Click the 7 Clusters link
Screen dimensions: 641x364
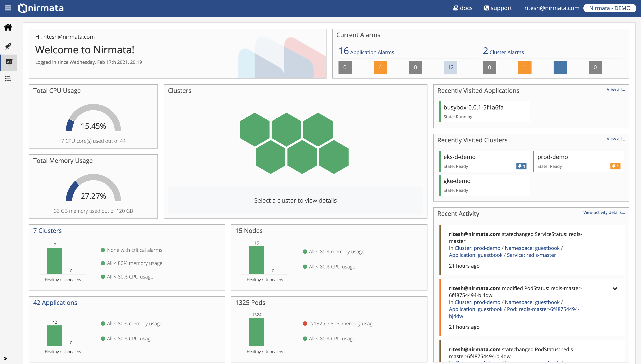[x=48, y=231]
